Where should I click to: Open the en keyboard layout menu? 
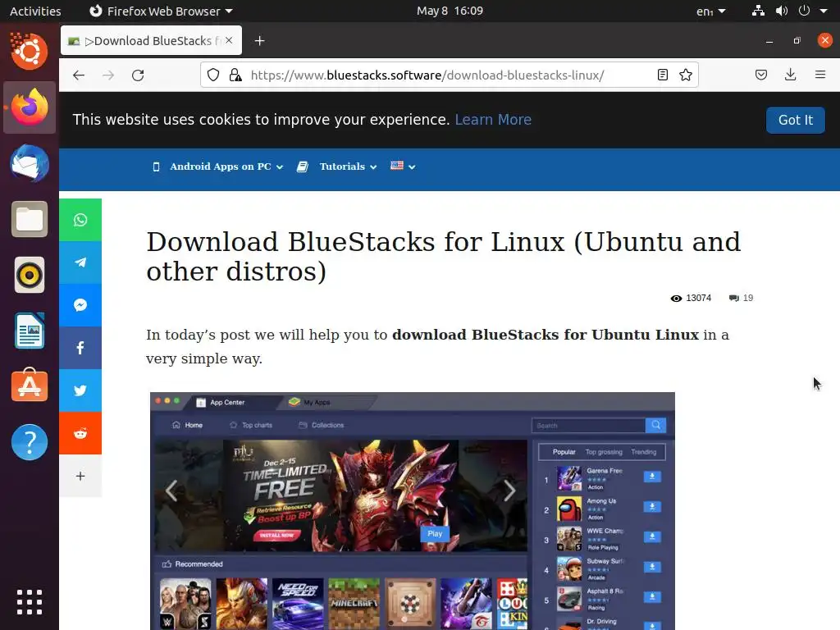pos(711,11)
